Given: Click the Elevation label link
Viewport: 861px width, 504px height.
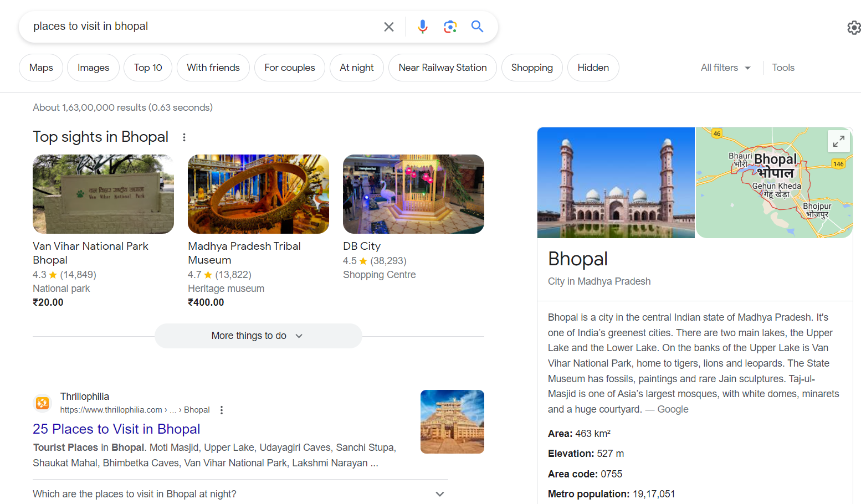Looking at the screenshot, I should pyautogui.click(x=571, y=454).
